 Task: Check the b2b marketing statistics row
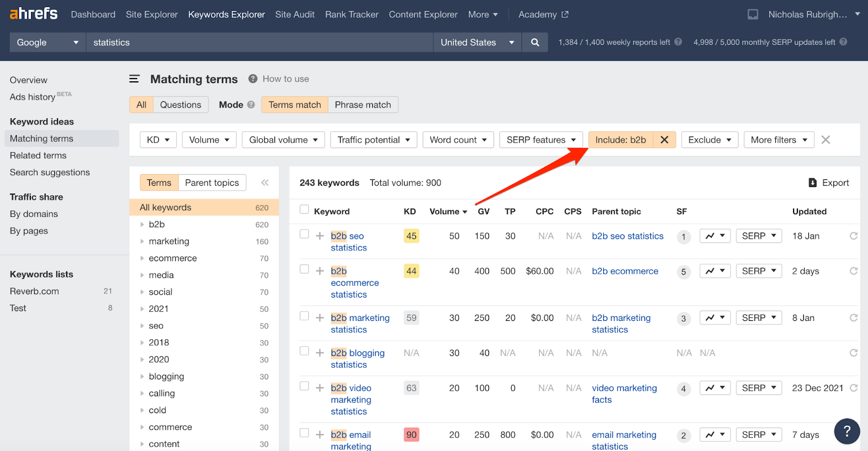(x=304, y=316)
